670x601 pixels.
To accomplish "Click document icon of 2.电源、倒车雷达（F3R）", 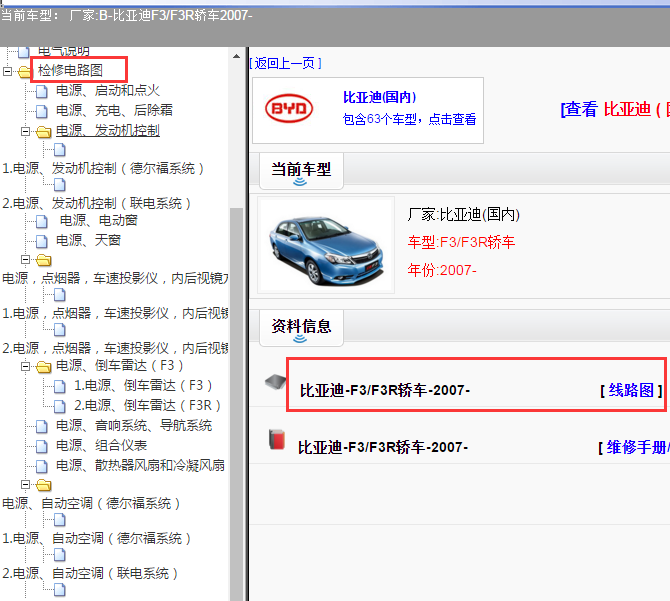I will pos(60,406).
